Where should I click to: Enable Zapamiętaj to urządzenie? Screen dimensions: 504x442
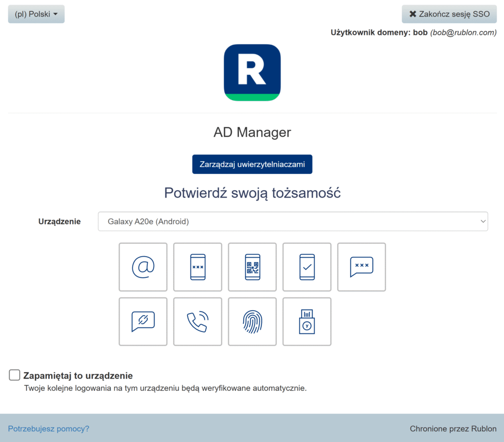coord(14,375)
